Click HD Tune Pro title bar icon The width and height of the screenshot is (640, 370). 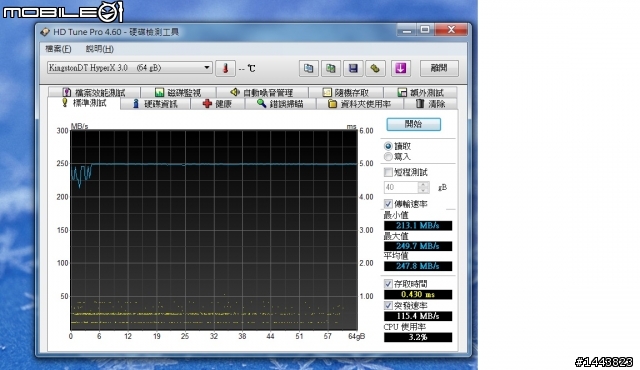click(x=44, y=32)
